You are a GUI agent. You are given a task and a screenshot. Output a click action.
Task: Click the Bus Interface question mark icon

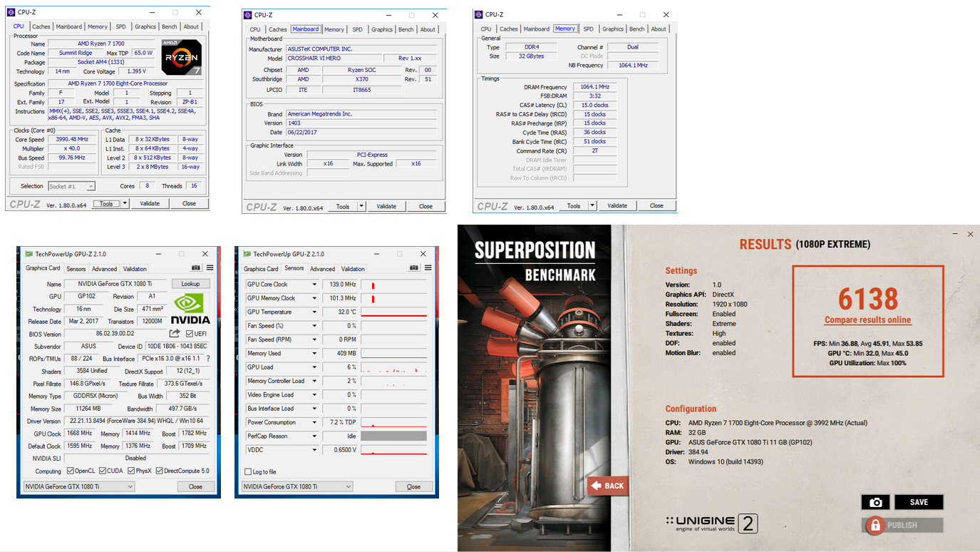[208, 359]
